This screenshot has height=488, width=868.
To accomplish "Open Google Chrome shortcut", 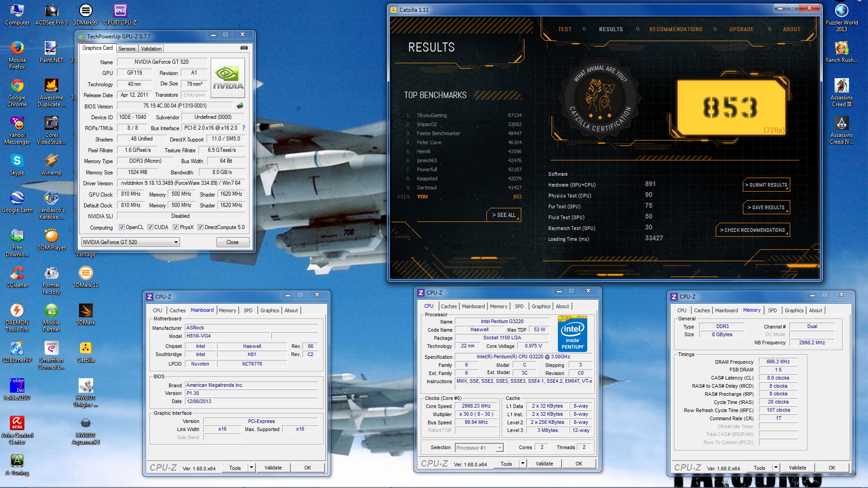I will point(17,93).
